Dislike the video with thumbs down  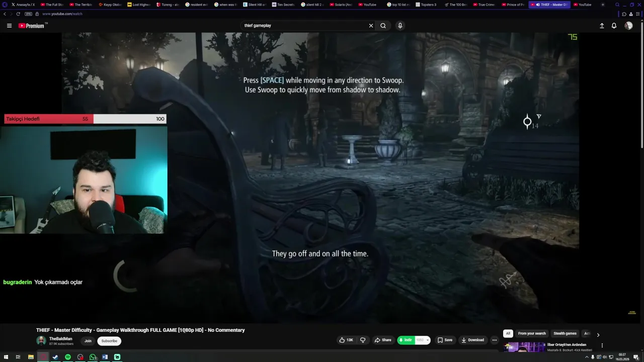click(363, 340)
